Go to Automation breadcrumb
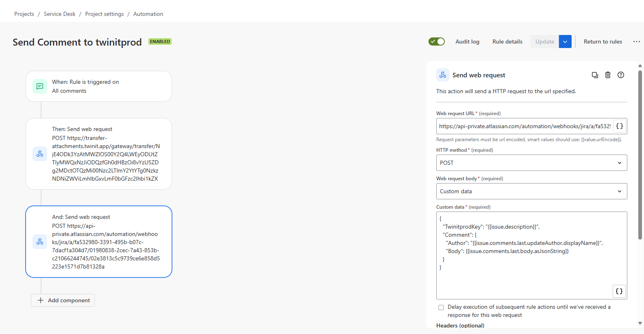The height and width of the screenshot is (334, 644). [148, 14]
